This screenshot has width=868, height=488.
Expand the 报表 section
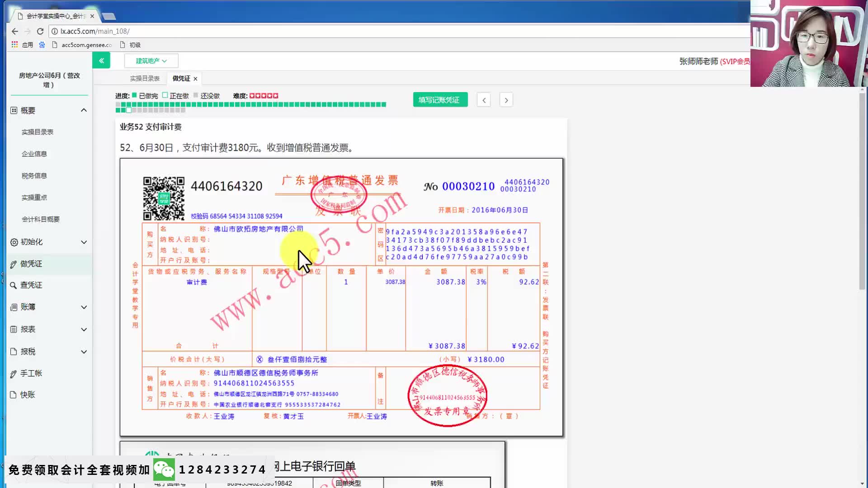(x=83, y=329)
